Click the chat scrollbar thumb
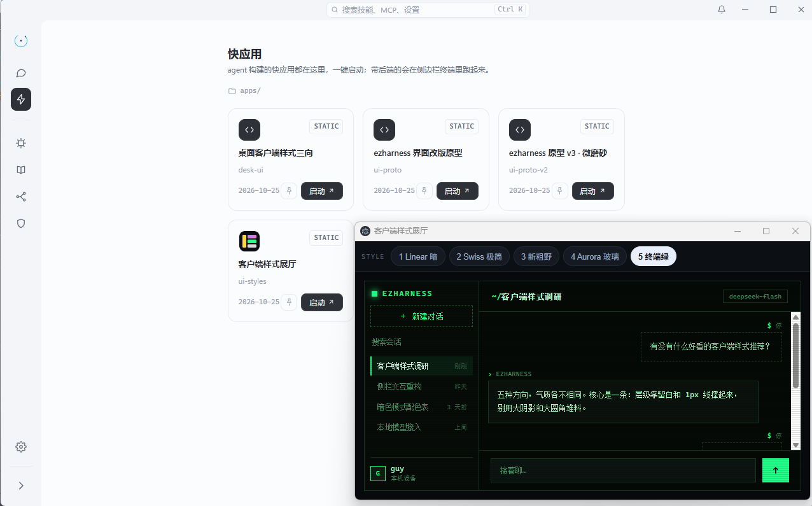 tap(795, 356)
